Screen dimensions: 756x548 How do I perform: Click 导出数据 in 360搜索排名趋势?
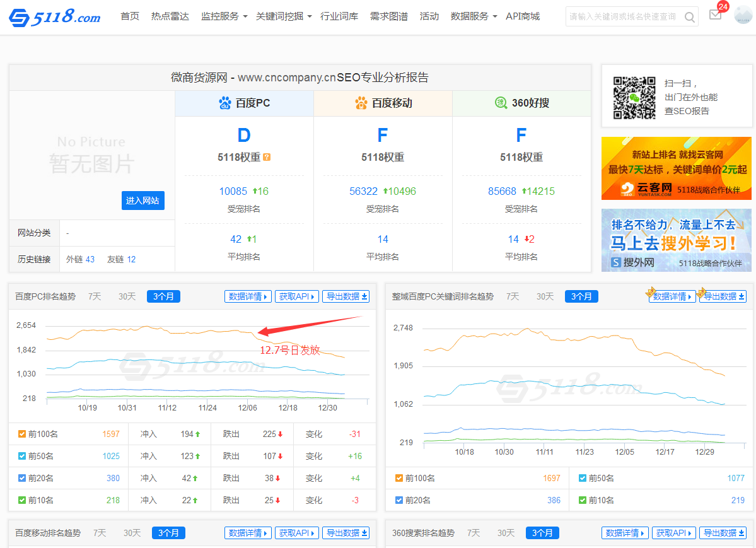click(x=723, y=533)
